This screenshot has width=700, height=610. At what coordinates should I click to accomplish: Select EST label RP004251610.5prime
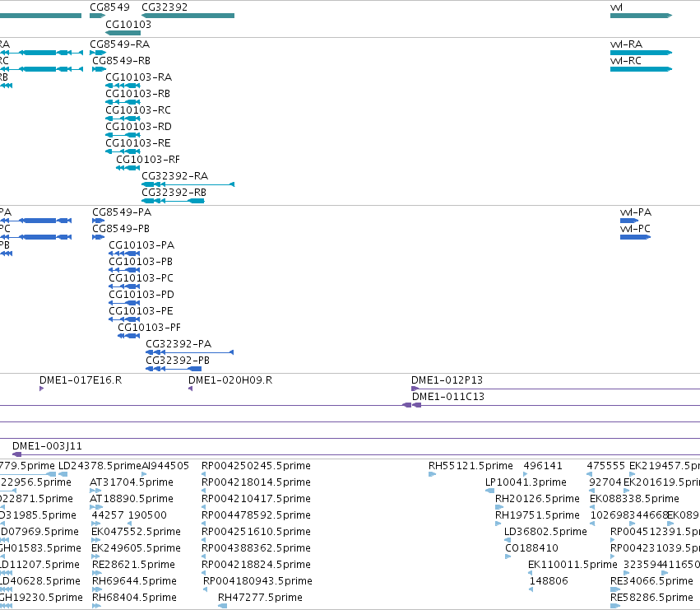click(x=257, y=532)
